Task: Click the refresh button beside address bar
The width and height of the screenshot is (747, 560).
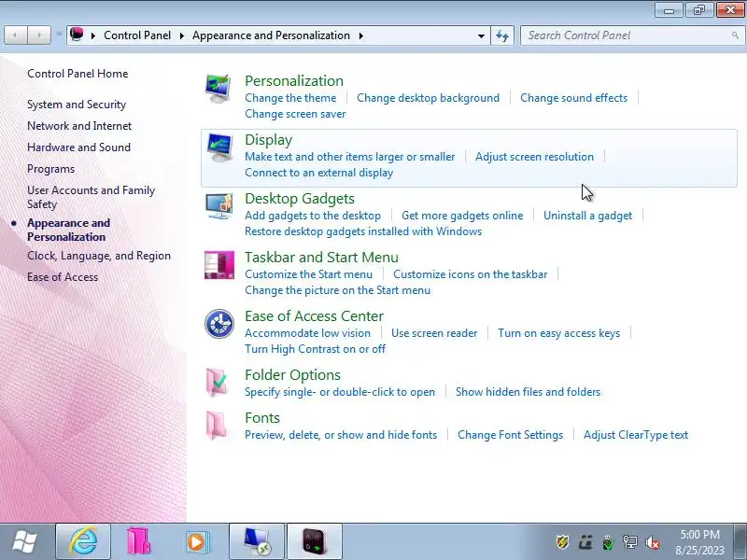Action: coord(502,35)
